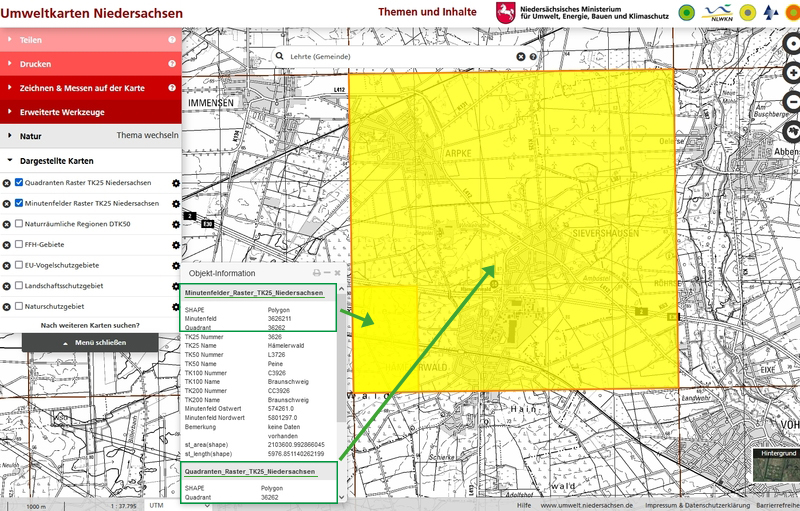Screen dimensions: 800x511
Task: Clear the Lehrte search field text
Action: click(520, 58)
